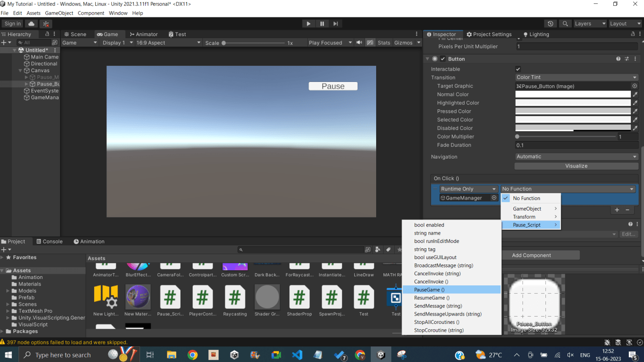Click the Visualize button under Navigation
Image resolution: width=644 pixels, height=362 pixels.
click(576, 165)
